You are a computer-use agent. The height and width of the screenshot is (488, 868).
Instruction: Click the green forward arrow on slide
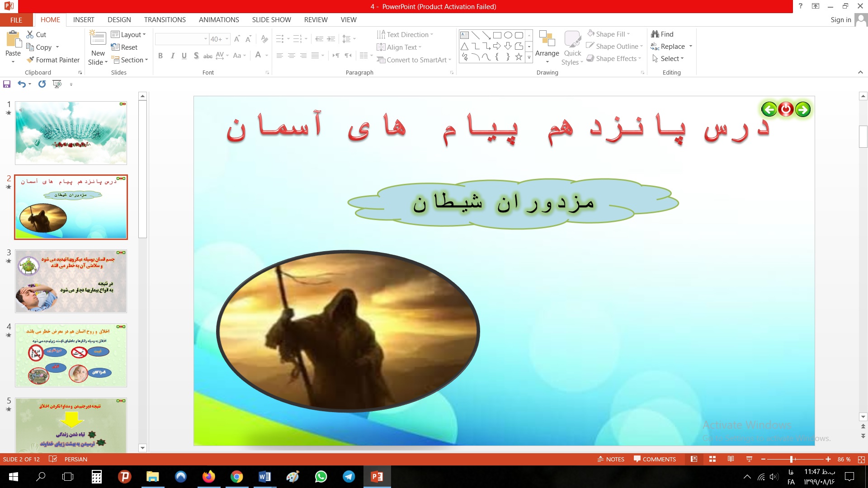tap(803, 109)
